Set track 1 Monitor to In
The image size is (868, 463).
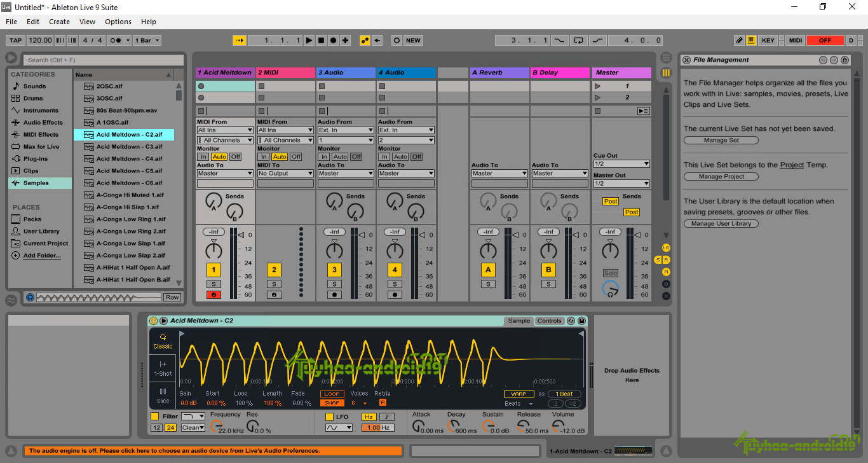[203, 157]
